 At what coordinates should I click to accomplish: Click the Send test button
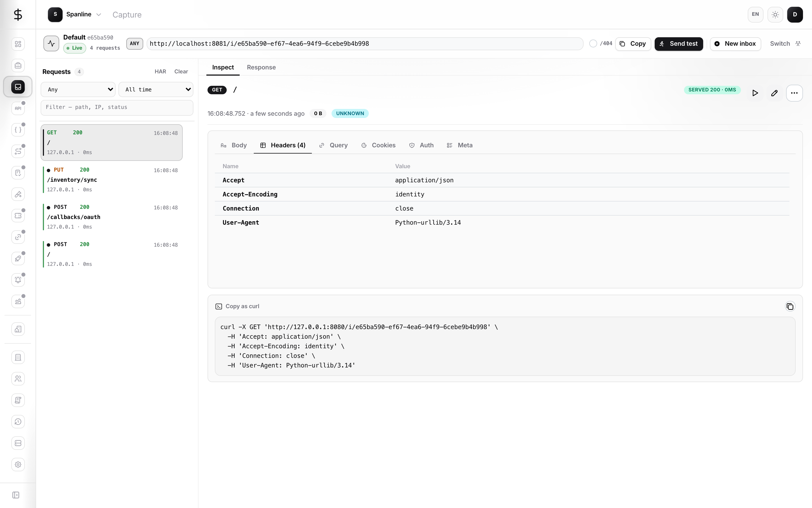pyautogui.click(x=678, y=44)
